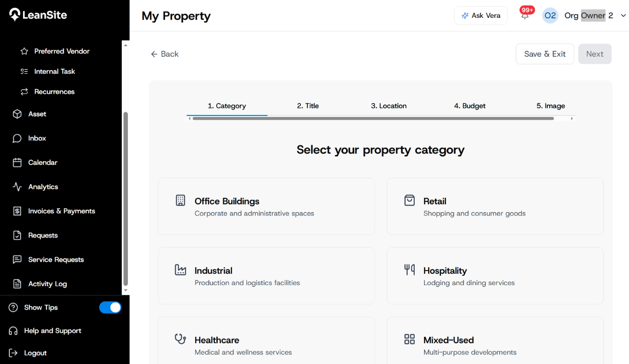Viewport: 629px width, 364px height.
Task: Open Analytics using its pulse icon
Action: pyautogui.click(x=17, y=187)
